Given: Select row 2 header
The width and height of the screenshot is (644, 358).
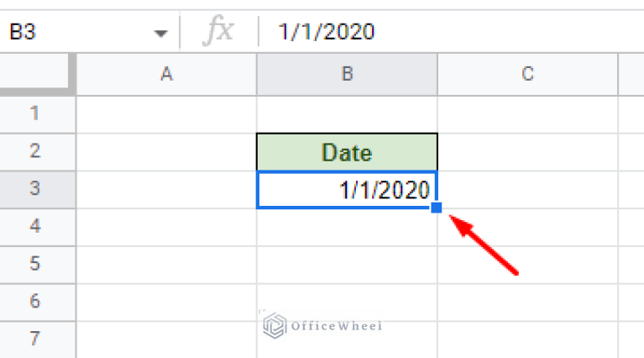Looking at the screenshot, I should coord(35,152).
